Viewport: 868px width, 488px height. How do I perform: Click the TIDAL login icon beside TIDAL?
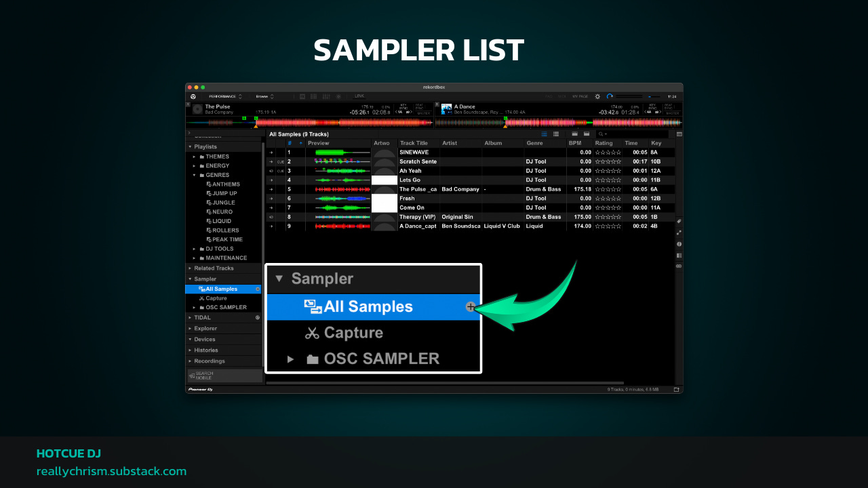tap(258, 317)
